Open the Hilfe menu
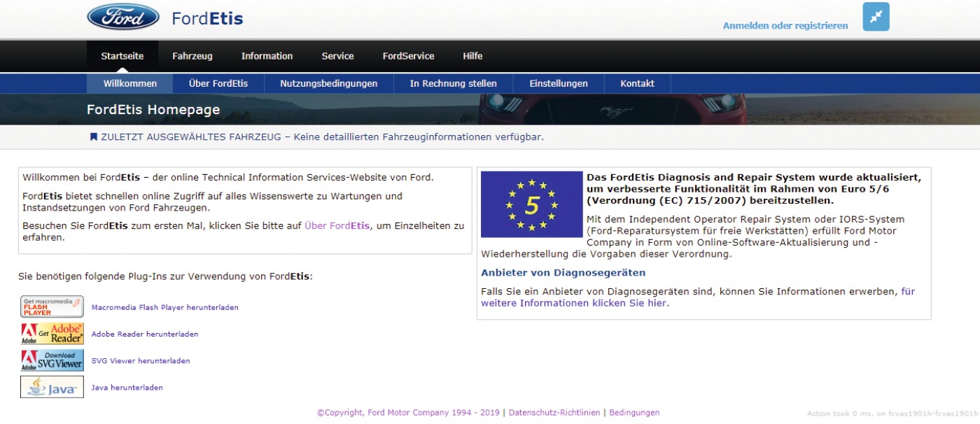 (472, 56)
